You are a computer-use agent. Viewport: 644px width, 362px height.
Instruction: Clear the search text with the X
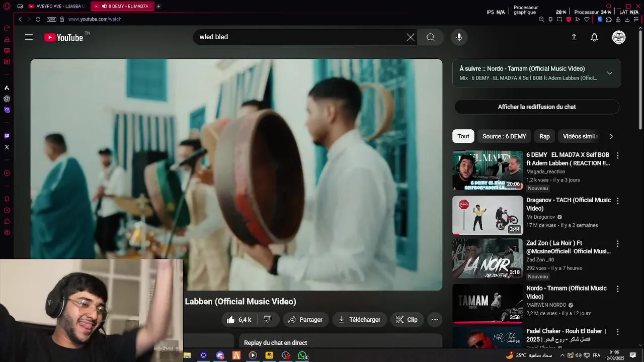click(x=411, y=37)
